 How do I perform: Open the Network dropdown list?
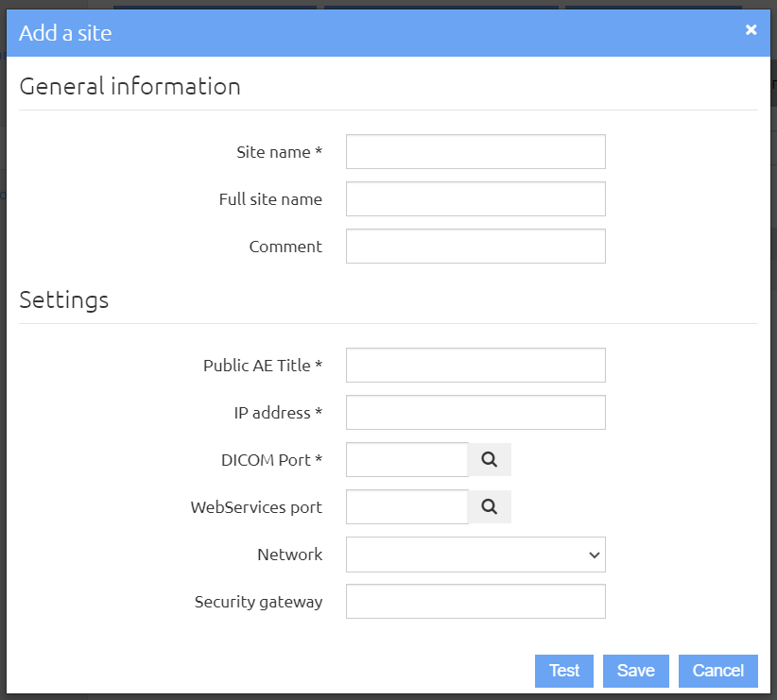pos(475,555)
